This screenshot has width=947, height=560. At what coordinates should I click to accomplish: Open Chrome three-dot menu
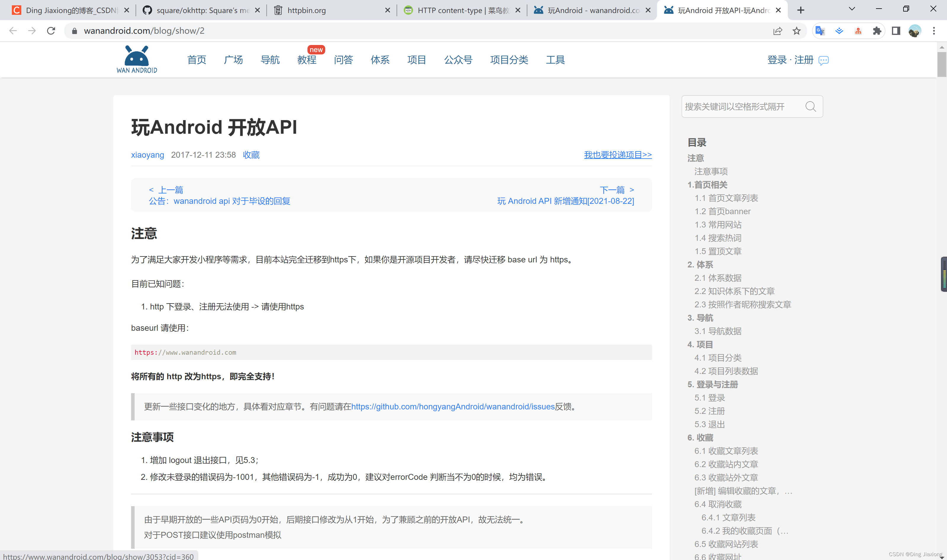(x=934, y=31)
